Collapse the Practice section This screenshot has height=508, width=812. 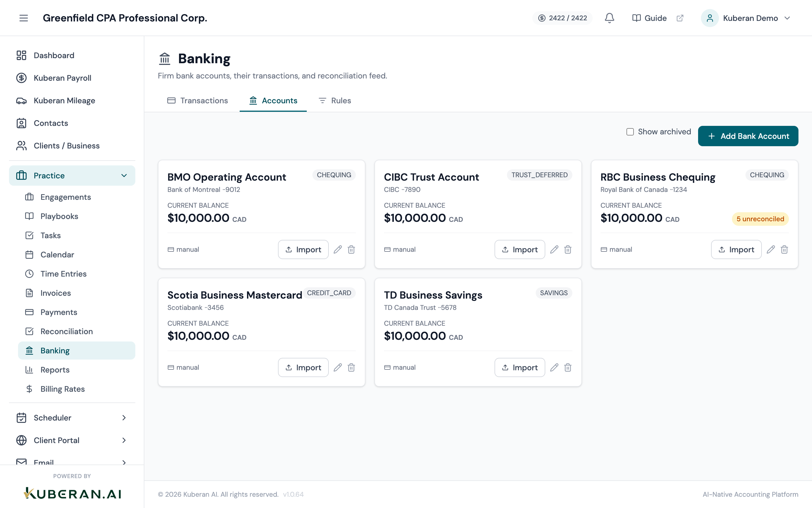pos(72,175)
